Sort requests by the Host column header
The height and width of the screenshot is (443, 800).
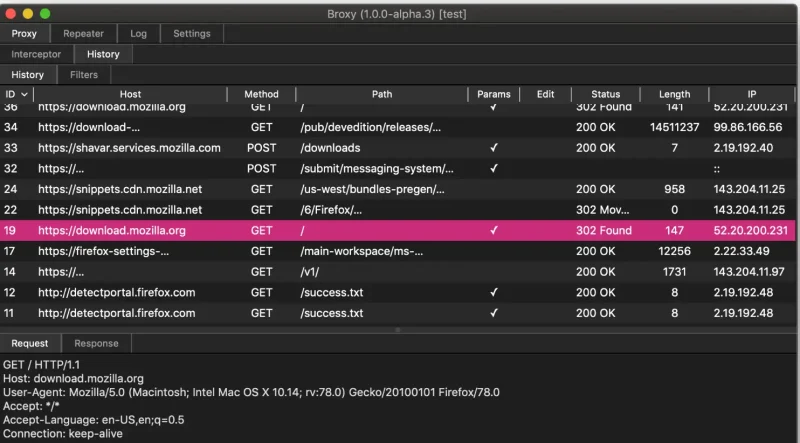130,94
